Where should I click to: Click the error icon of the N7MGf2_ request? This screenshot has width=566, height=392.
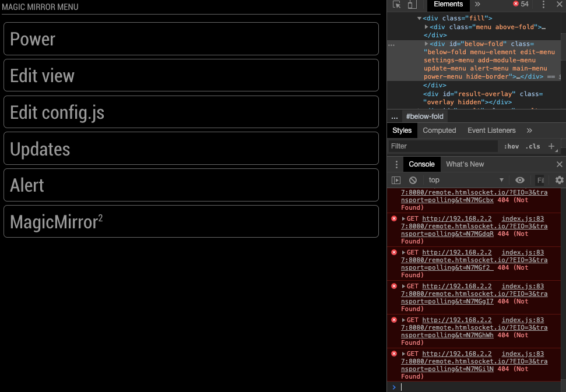tap(394, 252)
